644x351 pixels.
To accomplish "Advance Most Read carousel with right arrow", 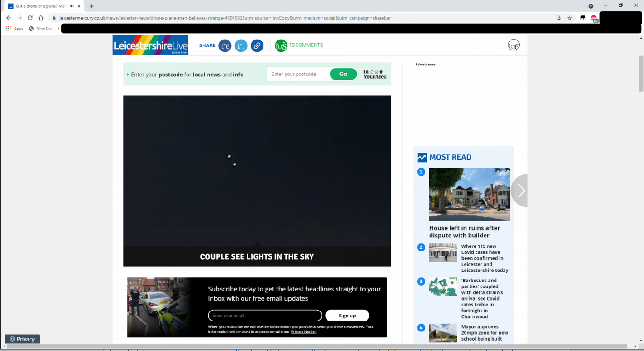I will (520, 191).
